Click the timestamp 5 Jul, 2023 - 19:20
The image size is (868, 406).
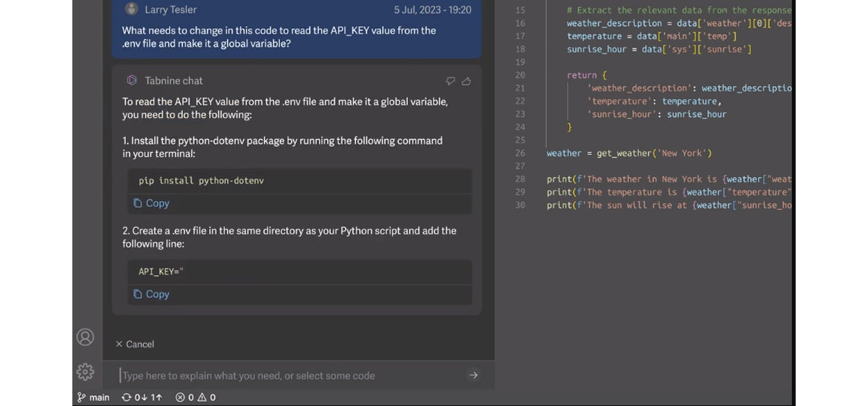click(x=433, y=10)
